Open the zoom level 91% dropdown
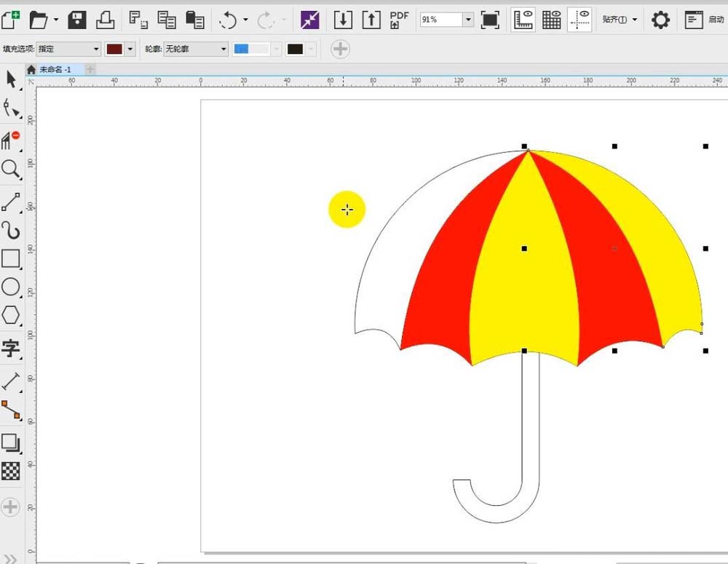Image resolution: width=728 pixels, height=564 pixels. (x=468, y=20)
